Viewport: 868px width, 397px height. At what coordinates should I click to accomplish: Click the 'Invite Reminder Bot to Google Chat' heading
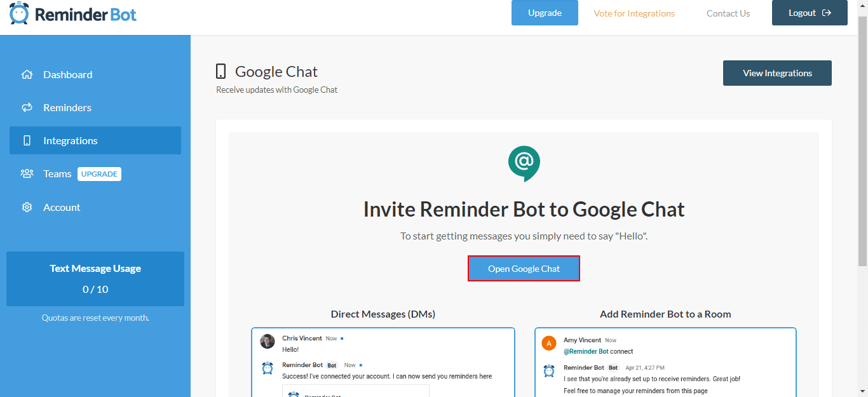[524, 209]
